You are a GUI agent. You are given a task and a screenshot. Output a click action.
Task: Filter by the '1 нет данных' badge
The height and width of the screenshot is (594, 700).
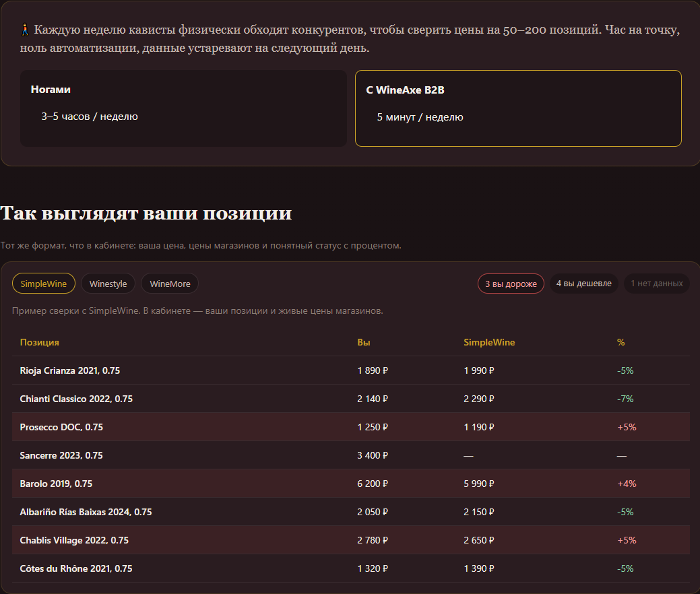[x=656, y=284]
